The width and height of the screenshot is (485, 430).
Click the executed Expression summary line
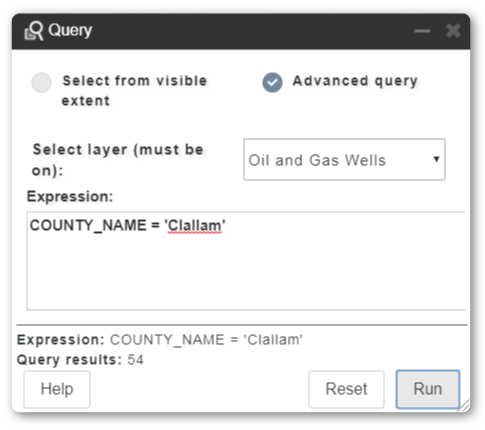(160, 340)
